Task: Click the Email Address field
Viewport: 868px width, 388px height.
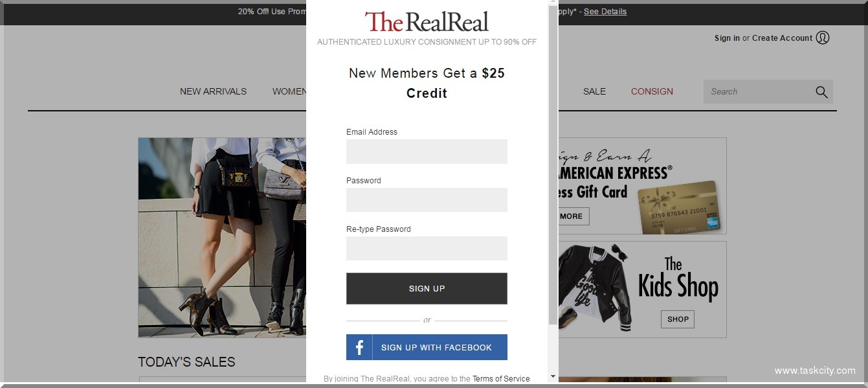Action: pos(427,152)
